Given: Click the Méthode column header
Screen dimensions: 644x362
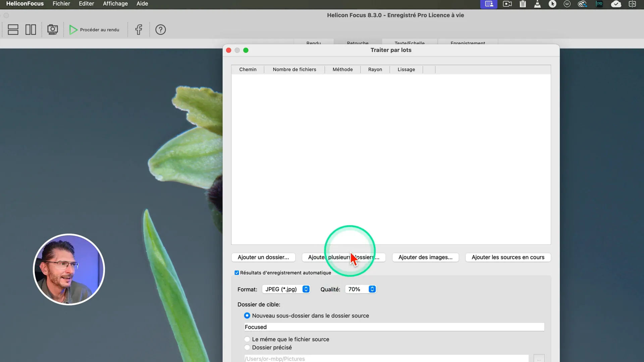Looking at the screenshot, I should click(342, 69).
